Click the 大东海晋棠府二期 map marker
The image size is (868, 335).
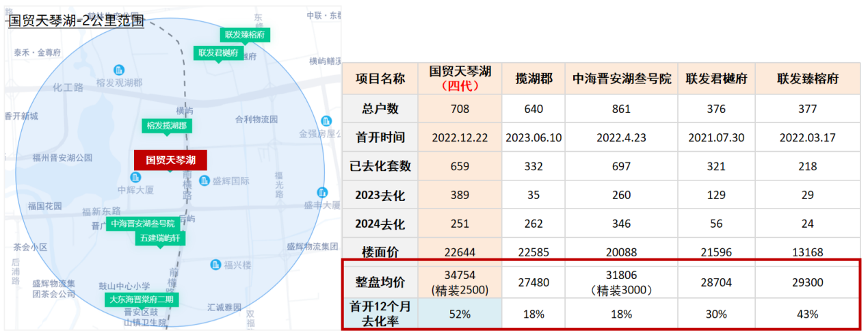pos(142,299)
